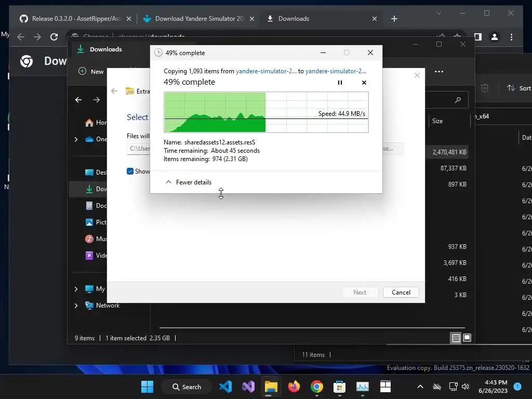532x399 pixels.
Task: Open the Music folder in sidebar
Action: point(96,239)
